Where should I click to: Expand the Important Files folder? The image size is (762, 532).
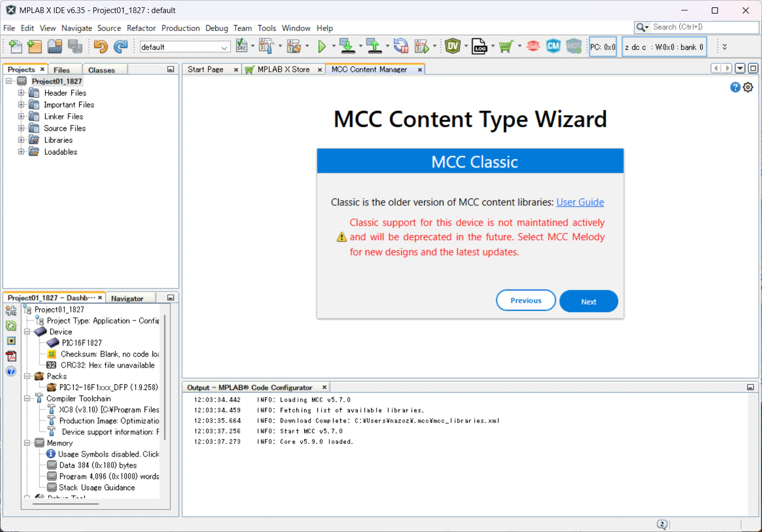[x=21, y=105]
